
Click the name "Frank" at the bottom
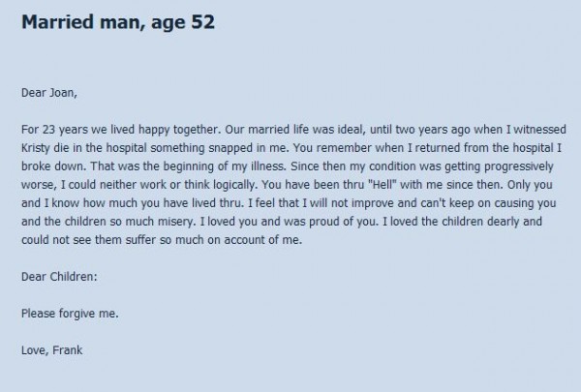pos(68,350)
